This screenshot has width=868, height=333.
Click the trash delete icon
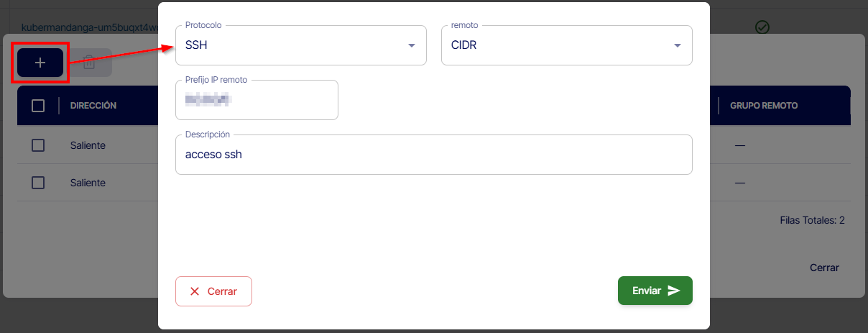[89, 63]
